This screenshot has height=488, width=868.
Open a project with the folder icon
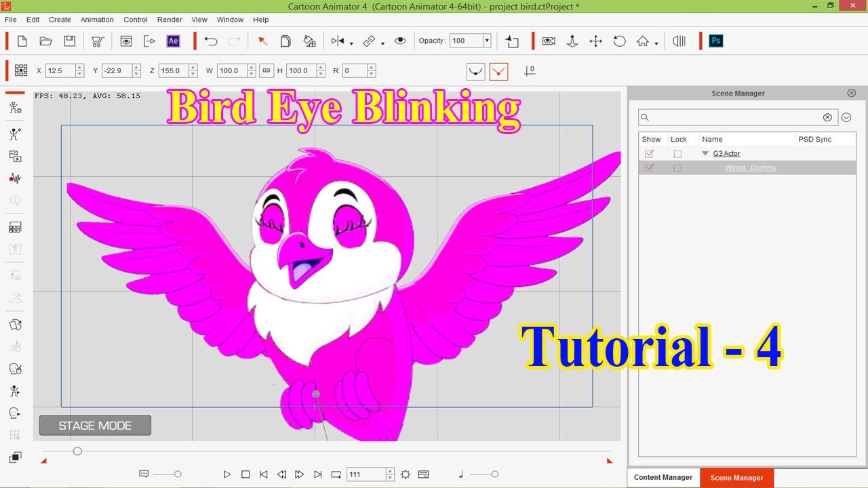(x=46, y=41)
